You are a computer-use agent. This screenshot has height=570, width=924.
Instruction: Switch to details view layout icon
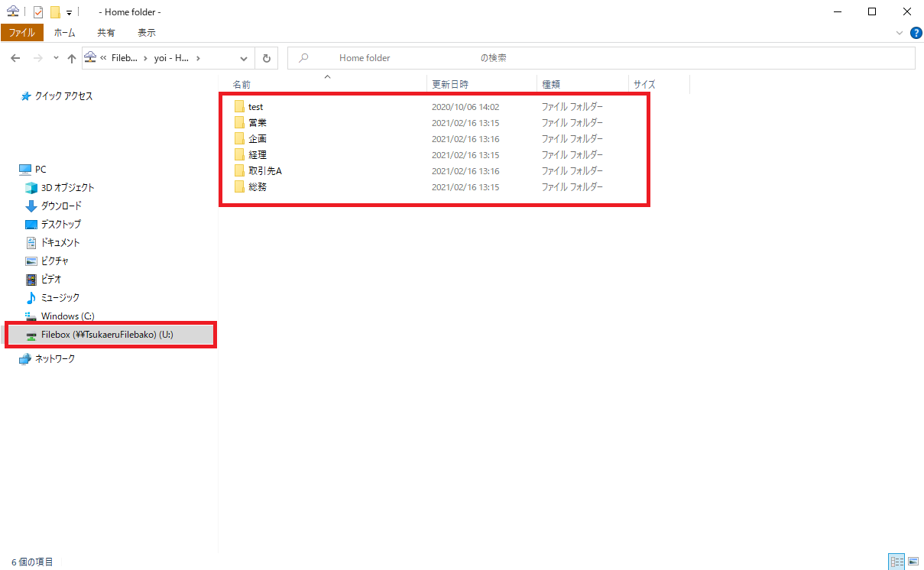click(896, 562)
